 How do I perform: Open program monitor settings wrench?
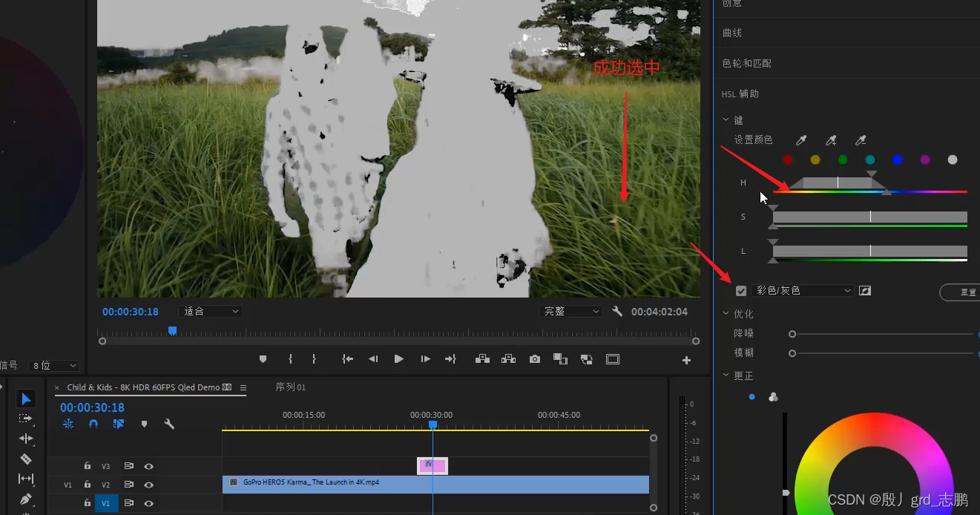(x=617, y=312)
